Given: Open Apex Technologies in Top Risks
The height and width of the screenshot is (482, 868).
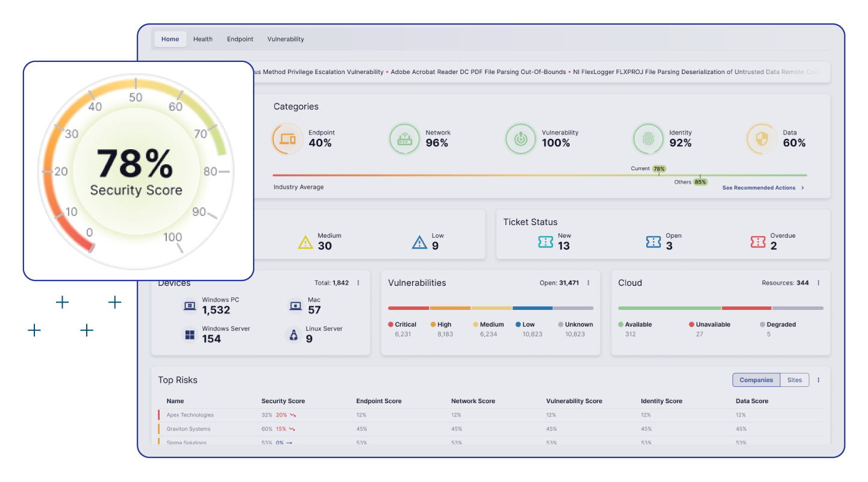Looking at the screenshot, I should click(190, 415).
